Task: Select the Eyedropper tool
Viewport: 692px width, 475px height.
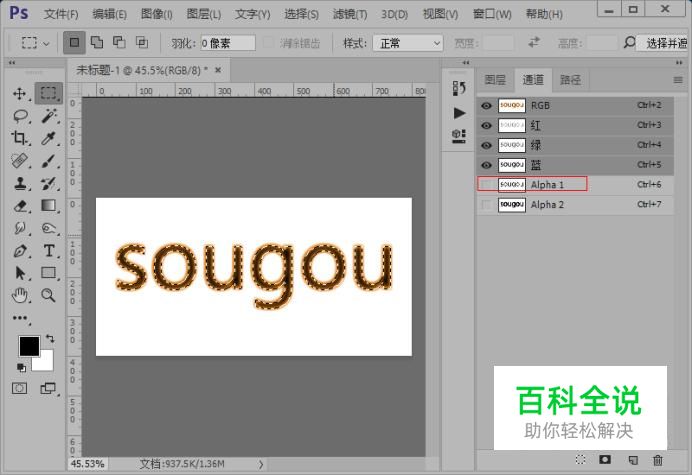Action: point(48,139)
